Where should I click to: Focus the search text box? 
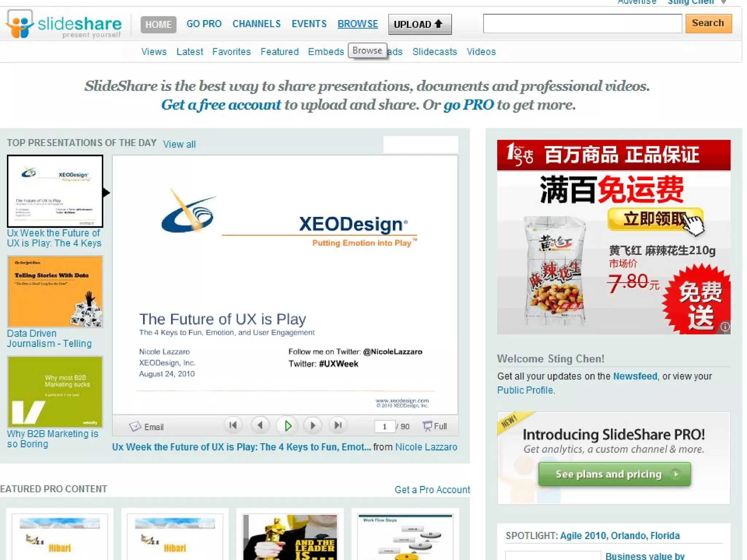582,24
